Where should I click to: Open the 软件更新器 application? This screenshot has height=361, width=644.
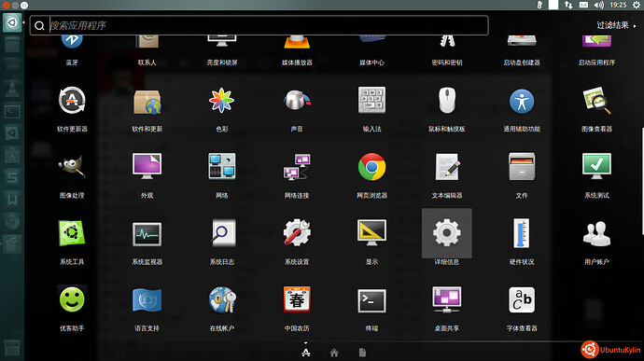(72, 101)
